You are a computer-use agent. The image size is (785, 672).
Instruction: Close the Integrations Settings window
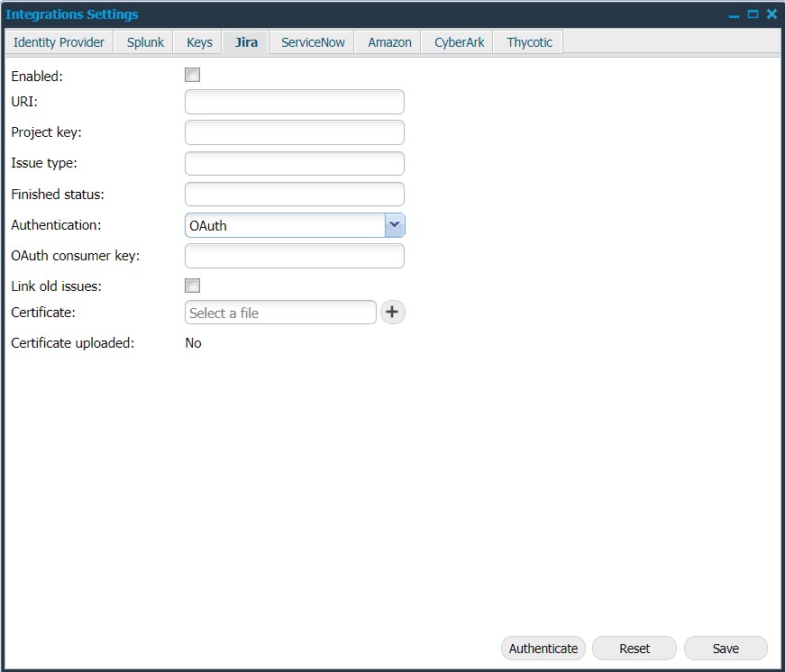coord(771,14)
